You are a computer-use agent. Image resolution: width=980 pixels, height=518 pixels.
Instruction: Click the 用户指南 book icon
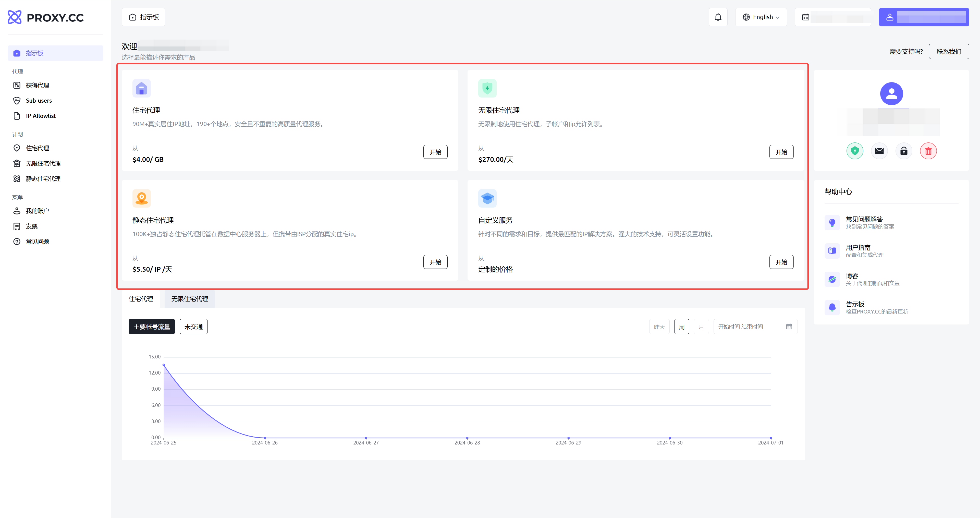832,251
